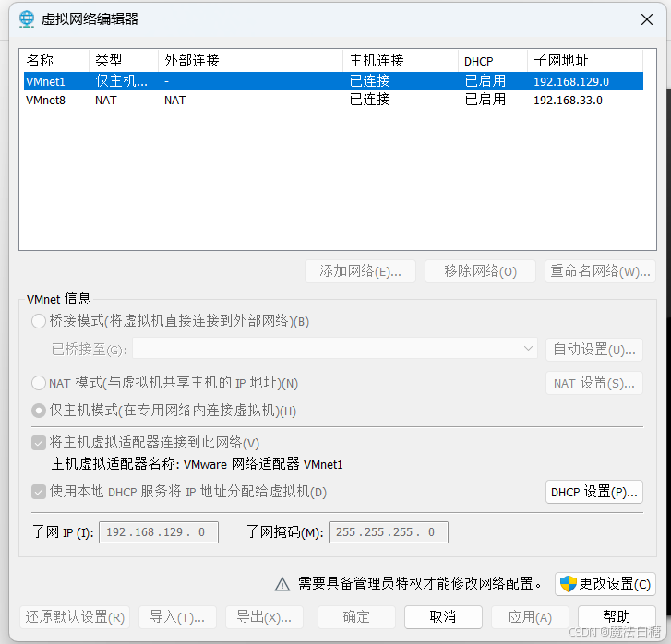
Task: Select the NAT 模式 radio button
Action: (39, 383)
